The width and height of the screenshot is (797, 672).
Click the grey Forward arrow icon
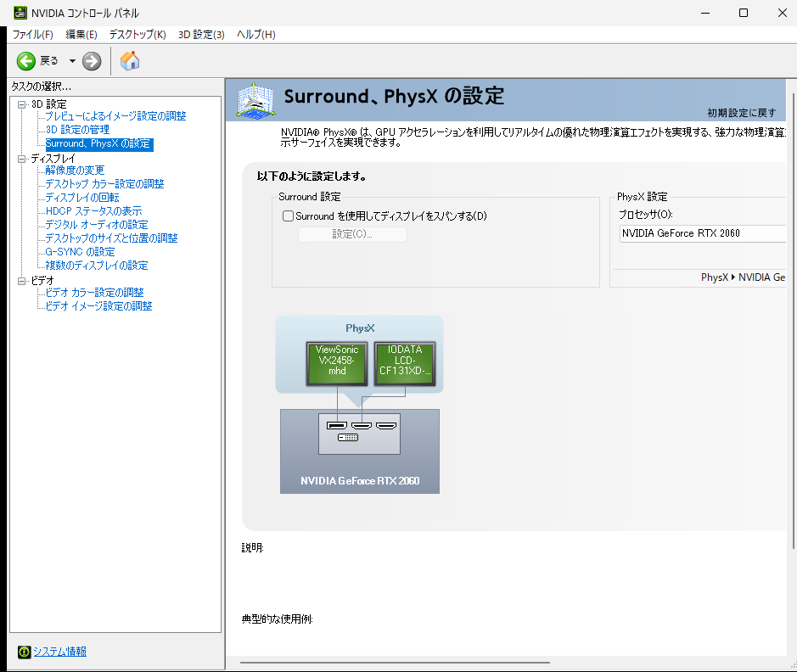tap(92, 61)
